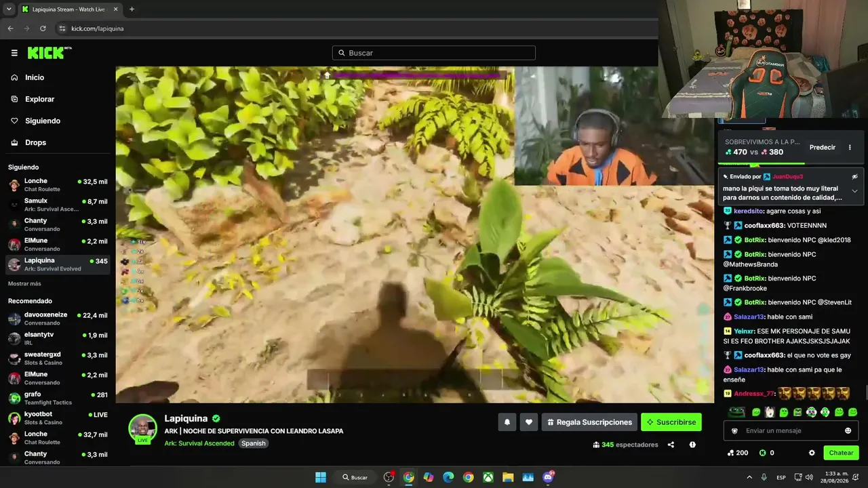Toggle the notification bell for Lapiquina
This screenshot has height=488, width=868.
pos(507,422)
